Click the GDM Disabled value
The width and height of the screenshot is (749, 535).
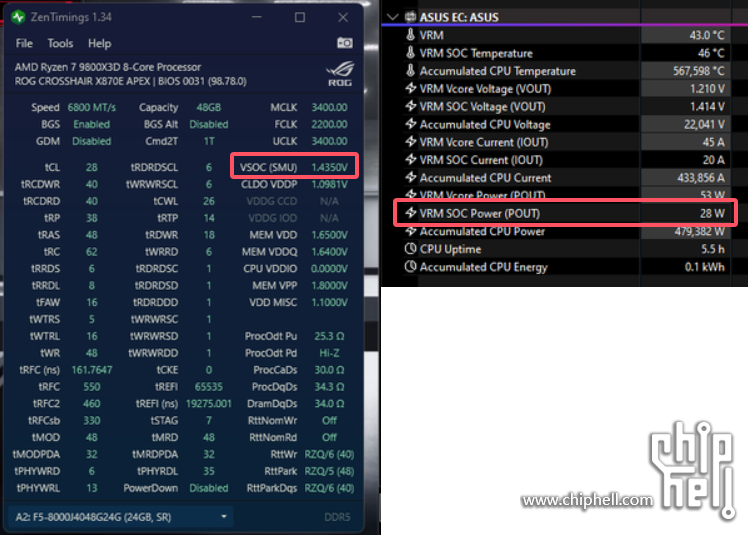(91, 141)
